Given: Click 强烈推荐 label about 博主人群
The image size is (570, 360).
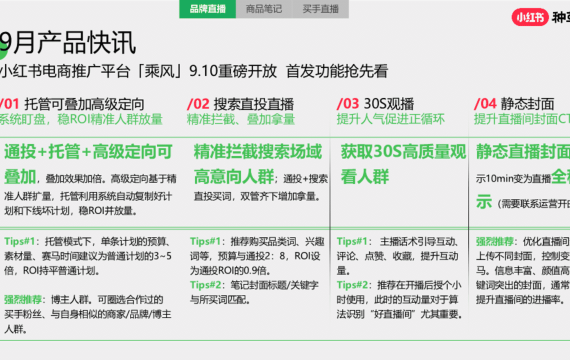Looking at the screenshot, I should pos(23,300).
